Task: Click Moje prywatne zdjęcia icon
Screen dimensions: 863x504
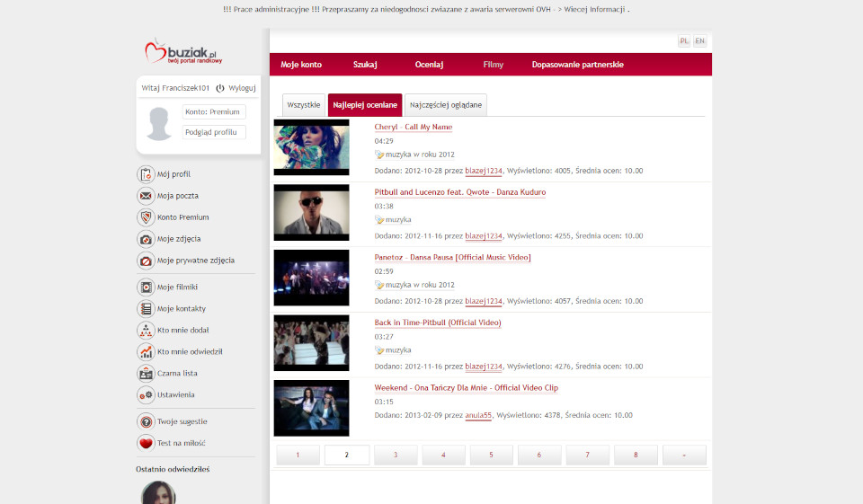Action: 146,261
